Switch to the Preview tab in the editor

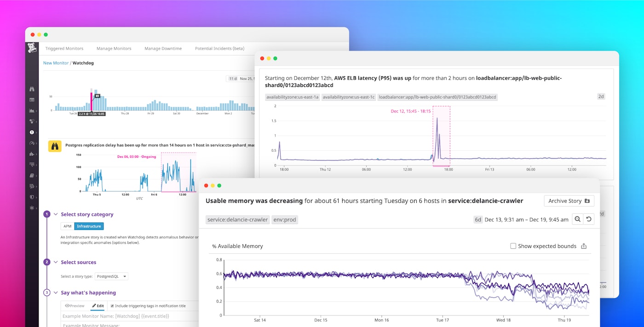click(x=74, y=305)
